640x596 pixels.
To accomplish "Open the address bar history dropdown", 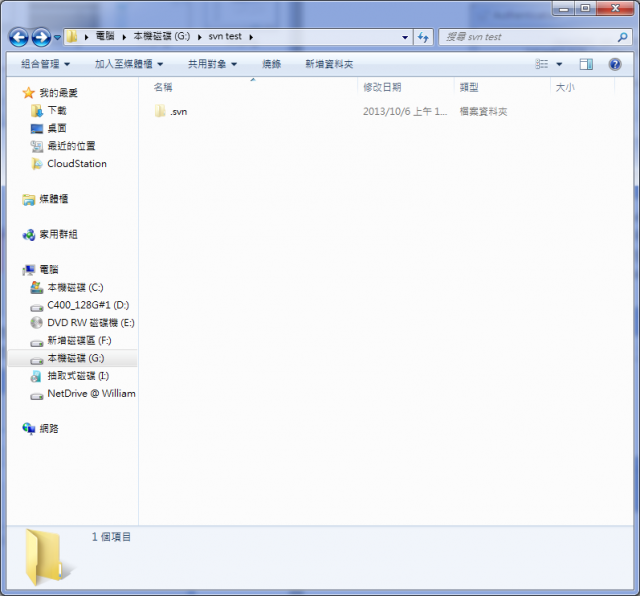I will click(x=405, y=37).
